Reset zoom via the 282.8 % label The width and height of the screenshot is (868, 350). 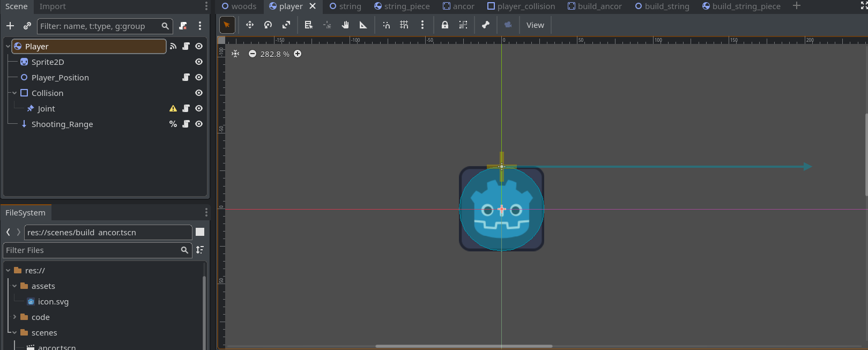(275, 54)
